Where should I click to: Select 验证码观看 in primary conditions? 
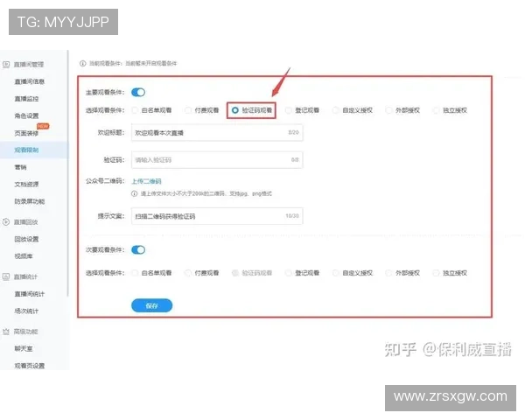[252, 110]
